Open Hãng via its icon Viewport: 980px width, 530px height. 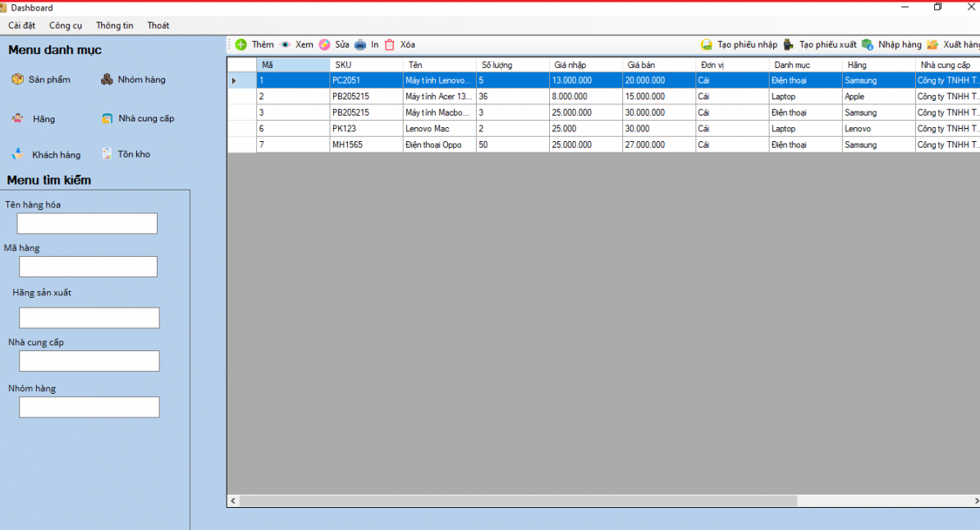tap(17, 118)
